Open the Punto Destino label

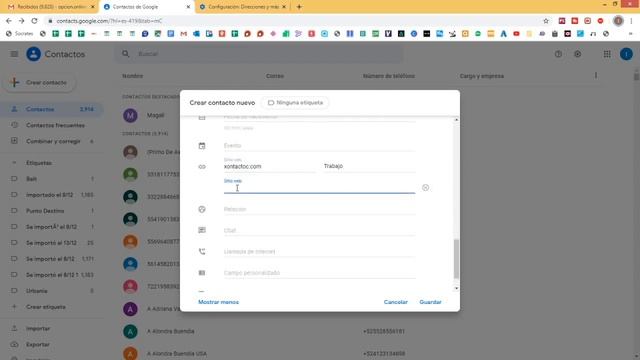pos(51,211)
